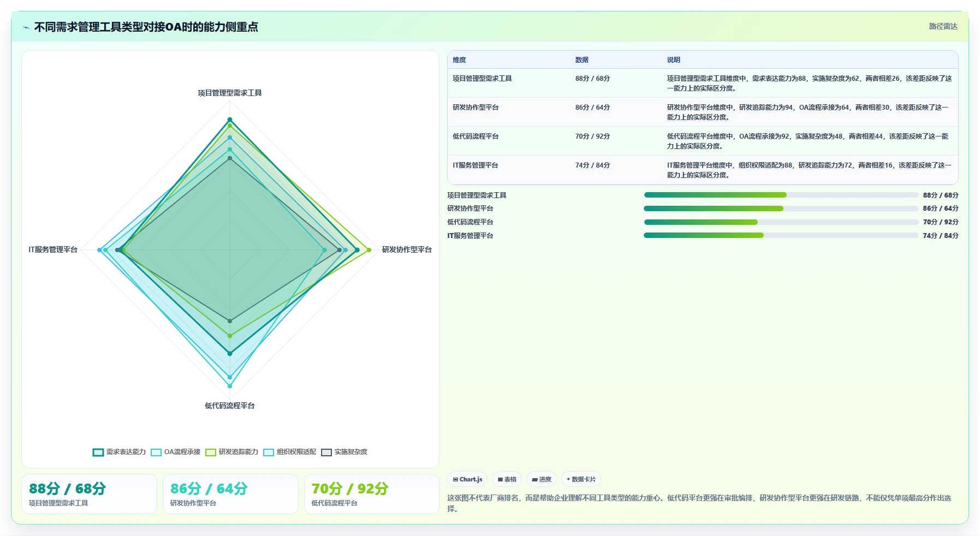Click the 数据 column header
980x536 pixels.
(x=581, y=60)
